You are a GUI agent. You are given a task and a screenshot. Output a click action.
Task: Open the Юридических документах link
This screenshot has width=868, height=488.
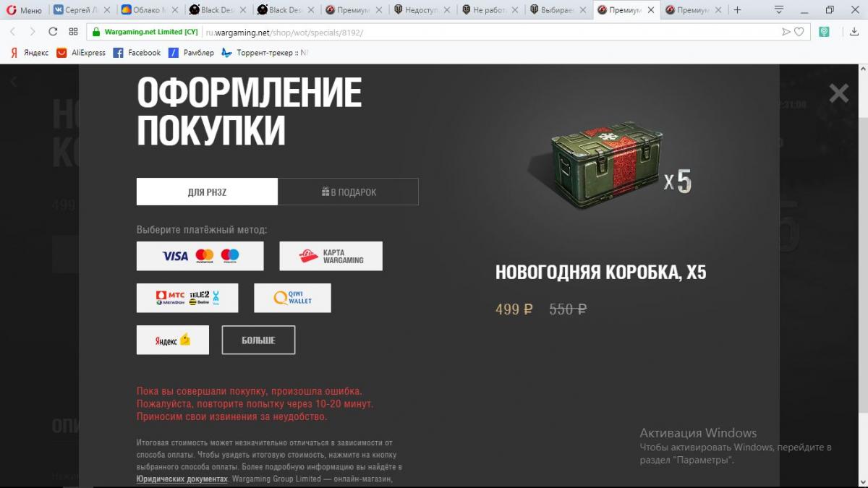coord(182,479)
